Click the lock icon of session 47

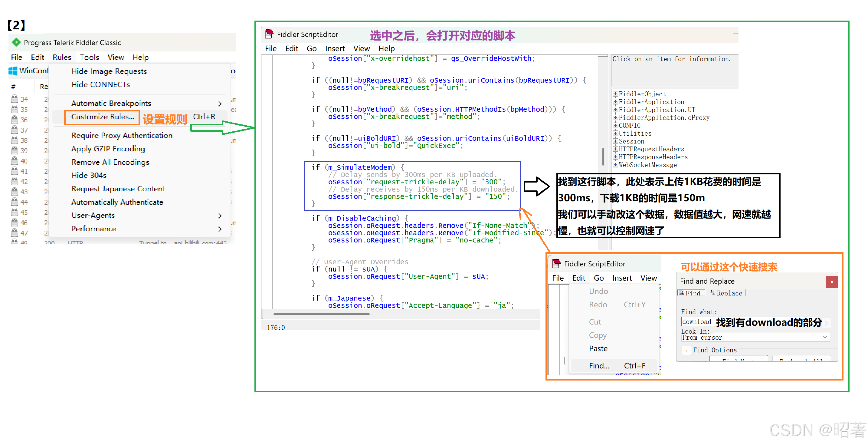pyautogui.click(x=15, y=233)
